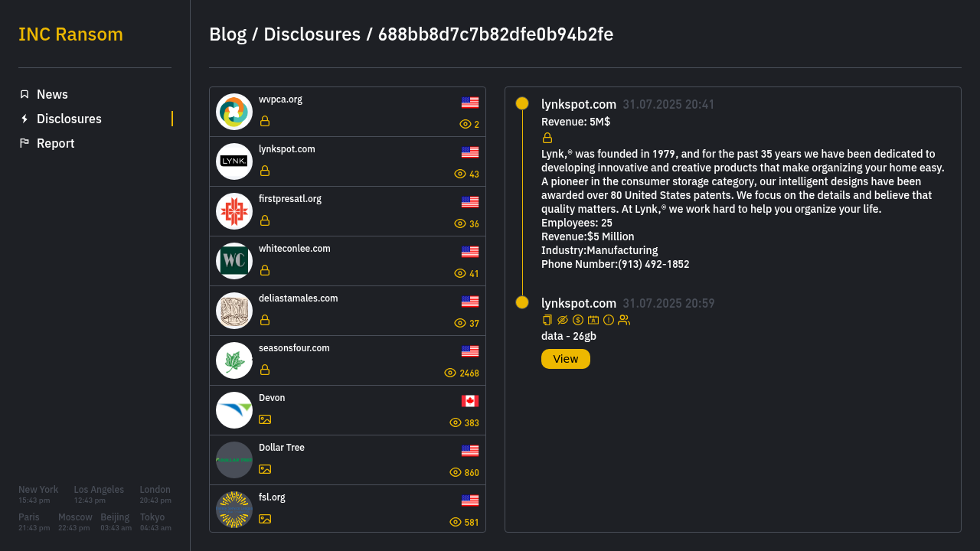Click the image icon on the Devon entry
The width and height of the screenshot is (980, 551).
point(265,419)
